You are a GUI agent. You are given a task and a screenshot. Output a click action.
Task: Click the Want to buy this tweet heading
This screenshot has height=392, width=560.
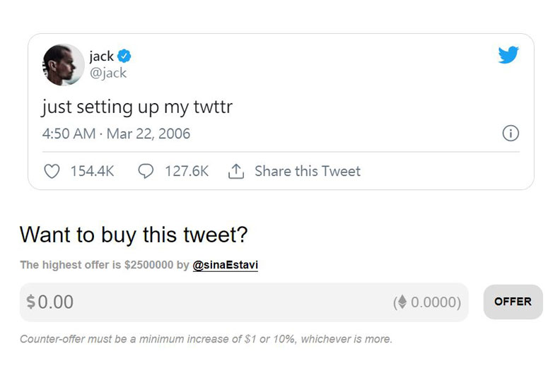point(133,234)
